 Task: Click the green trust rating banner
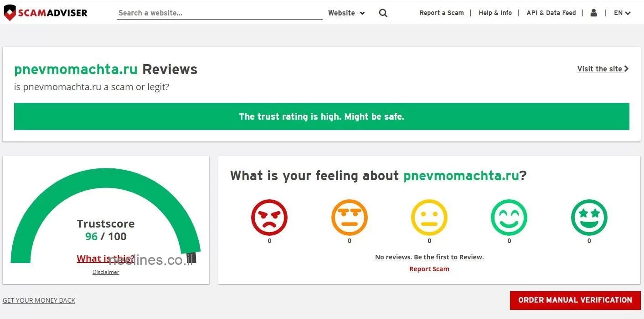(x=322, y=116)
